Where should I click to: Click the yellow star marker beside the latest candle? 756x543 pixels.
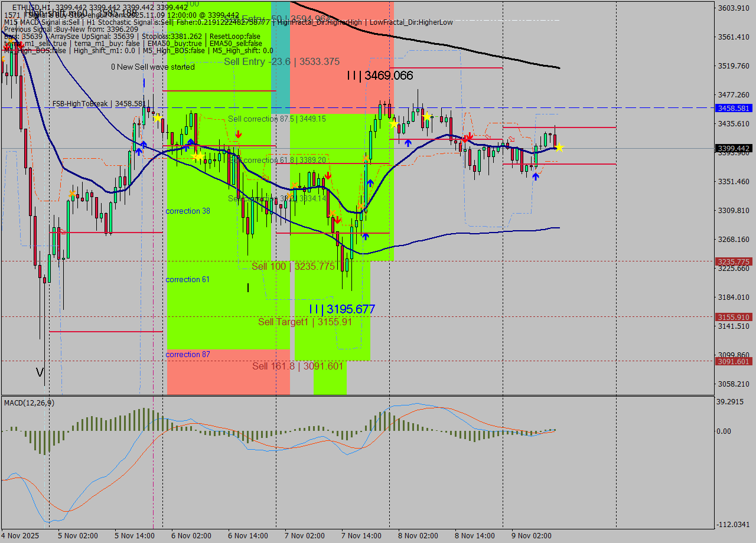tap(559, 148)
